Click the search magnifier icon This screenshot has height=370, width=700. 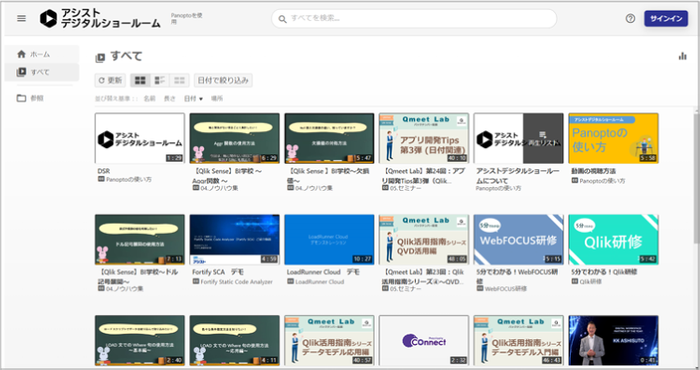tap(283, 19)
